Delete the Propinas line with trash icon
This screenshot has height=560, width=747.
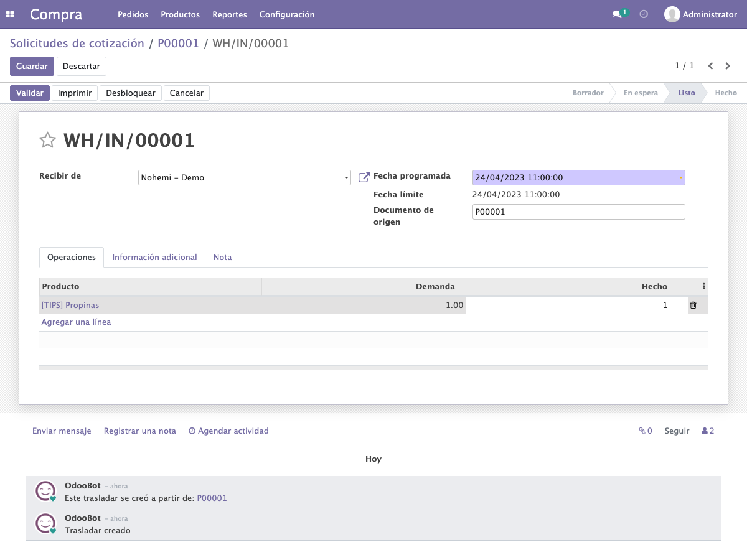pyautogui.click(x=693, y=306)
